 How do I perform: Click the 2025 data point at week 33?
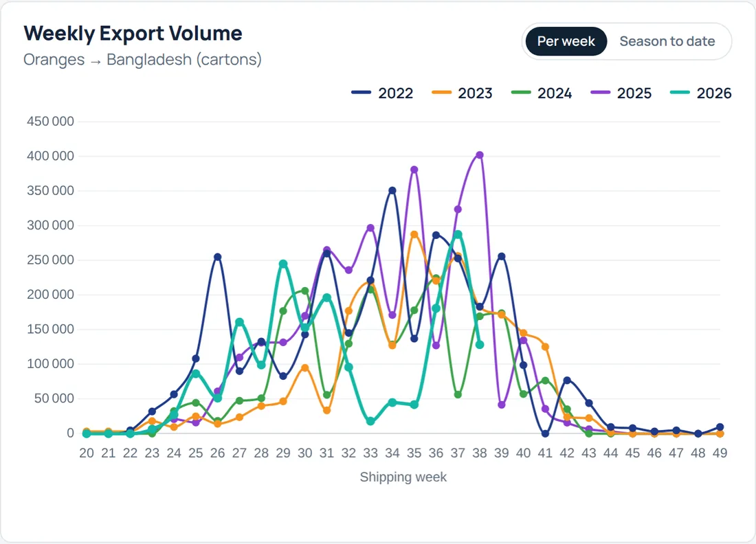click(x=370, y=228)
